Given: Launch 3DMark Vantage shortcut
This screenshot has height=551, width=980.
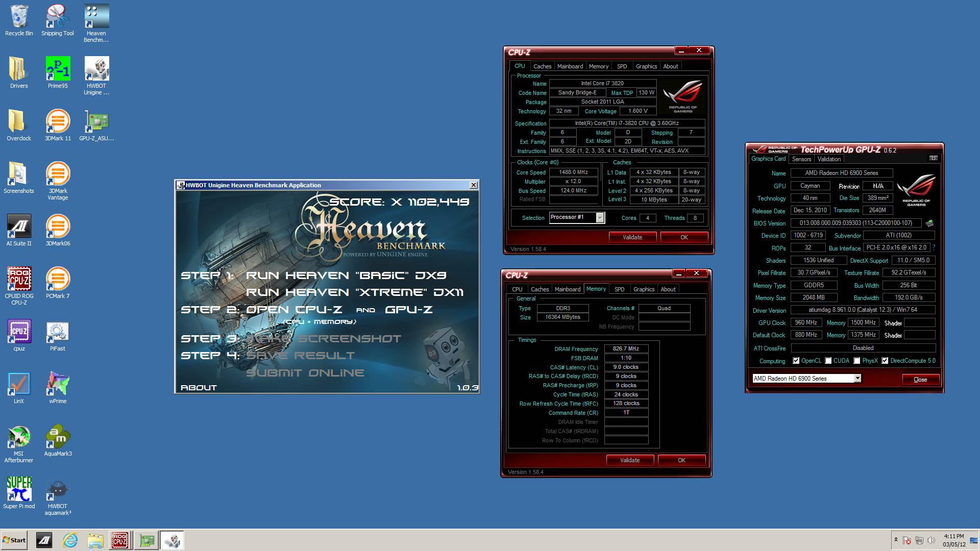Looking at the screenshot, I should 58,181.
